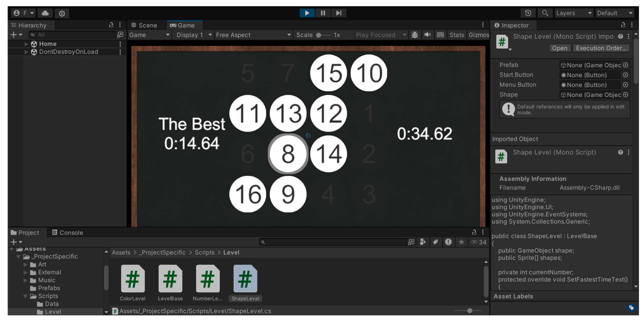Click the Execution Order button
This screenshot has height=321, width=644.
(x=601, y=48)
